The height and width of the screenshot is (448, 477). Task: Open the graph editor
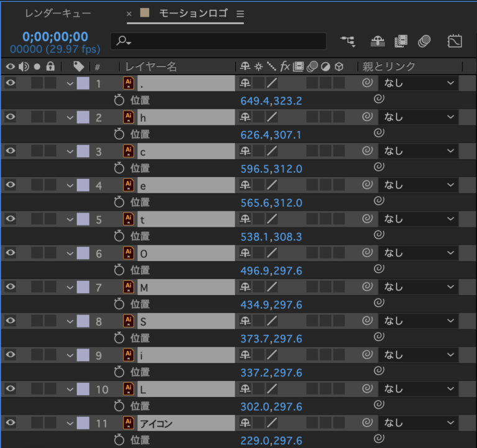pos(455,41)
